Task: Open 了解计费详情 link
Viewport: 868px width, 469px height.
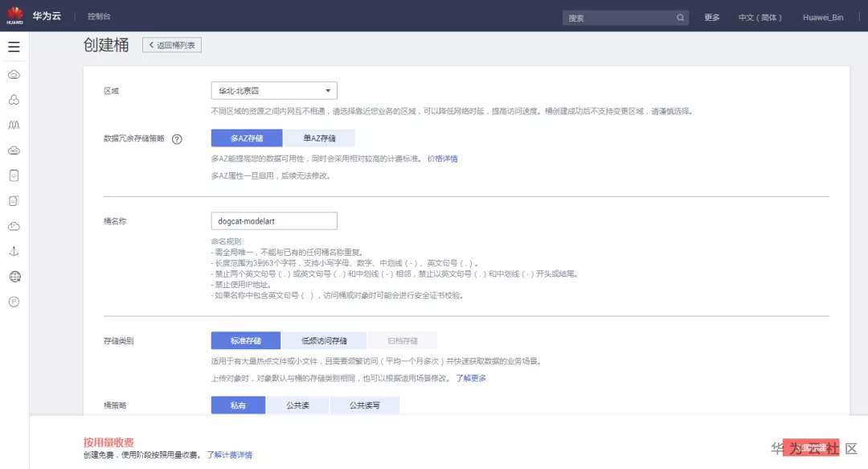Action: tap(229, 455)
